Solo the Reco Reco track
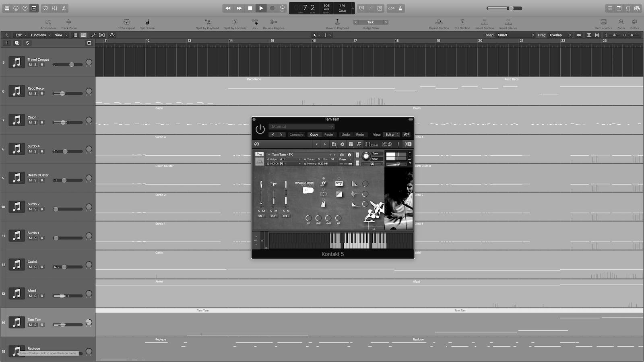Viewport: 644px width, 362px height. [x=35, y=94]
